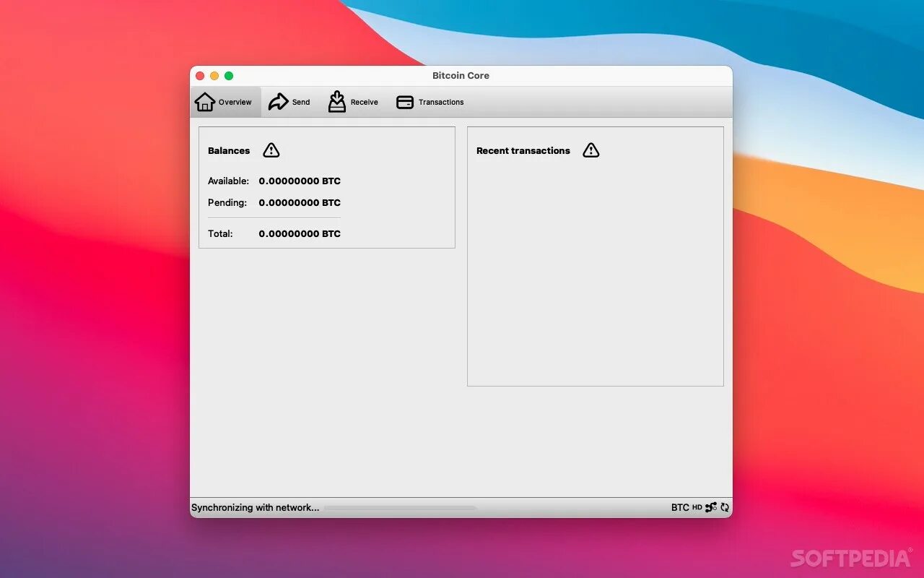Screen dimensions: 924x578
Task: Click the BTC unit selector in status bar
Action: 680,507
